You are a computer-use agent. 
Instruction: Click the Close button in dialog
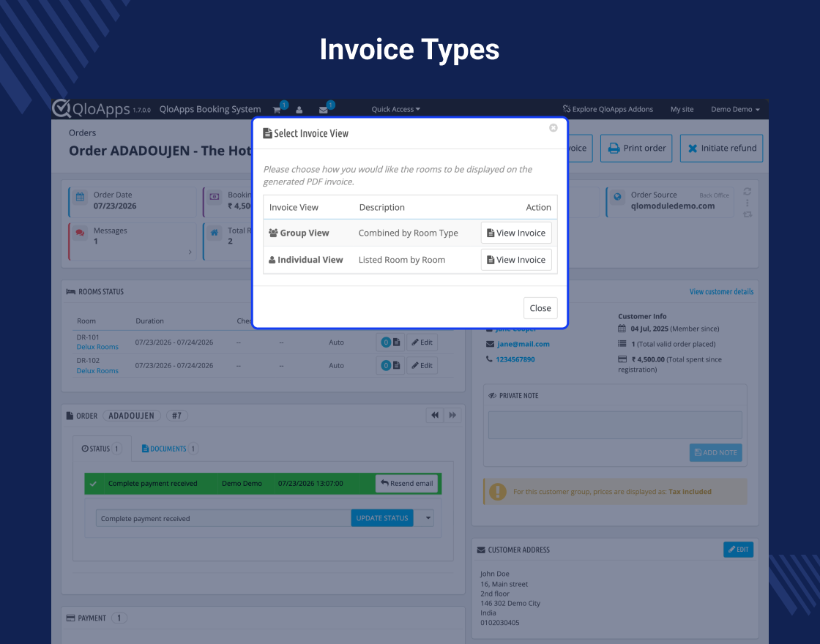[540, 308]
